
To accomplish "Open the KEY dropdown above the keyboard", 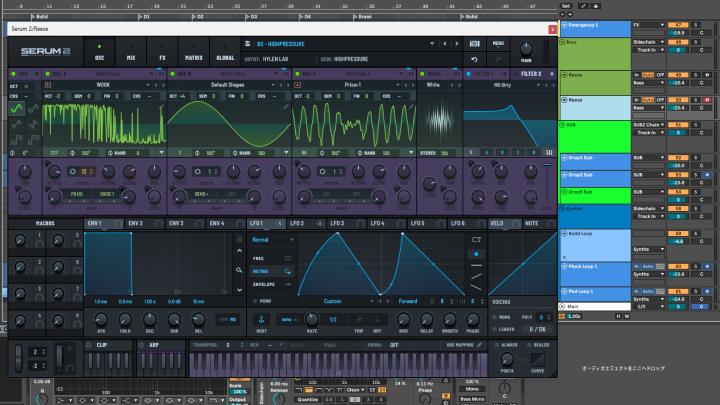I will point(280,345).
